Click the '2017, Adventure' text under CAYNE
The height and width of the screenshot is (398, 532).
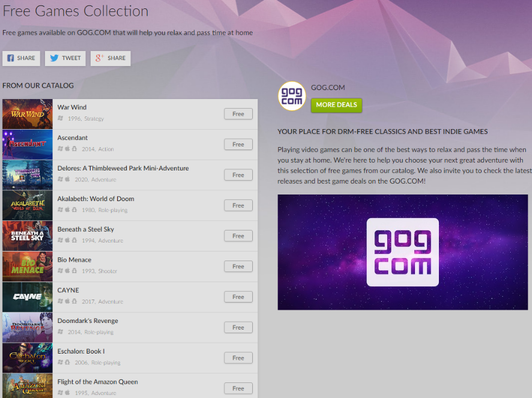tap(103, 302)
